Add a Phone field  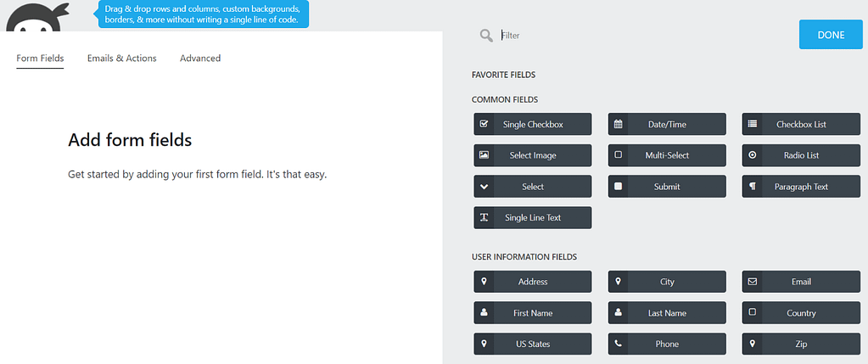pos(667,344)
